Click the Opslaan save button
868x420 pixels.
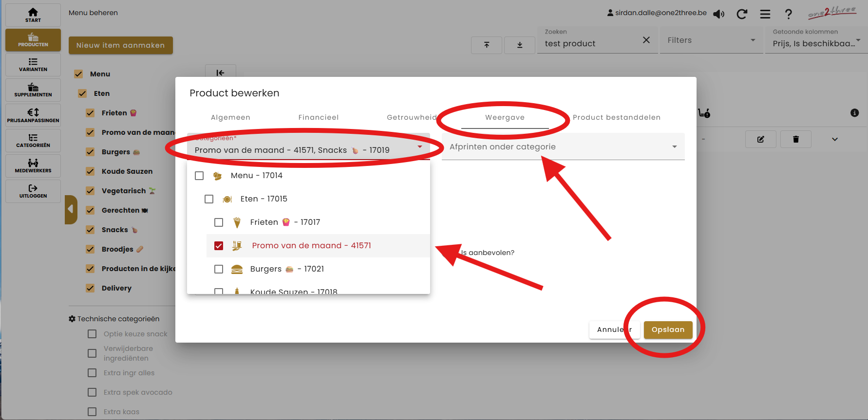(668, 329)
